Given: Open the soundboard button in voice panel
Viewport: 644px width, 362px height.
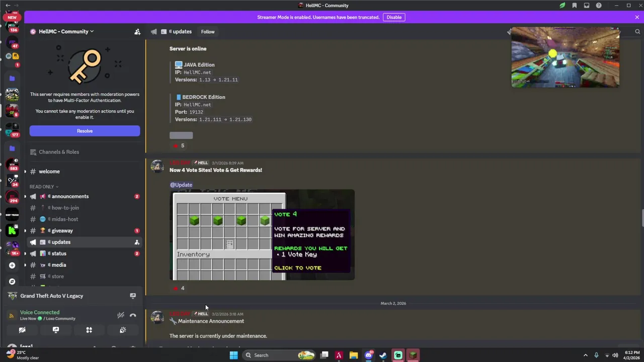Looking at the screenshot, I should click(123, 330).
